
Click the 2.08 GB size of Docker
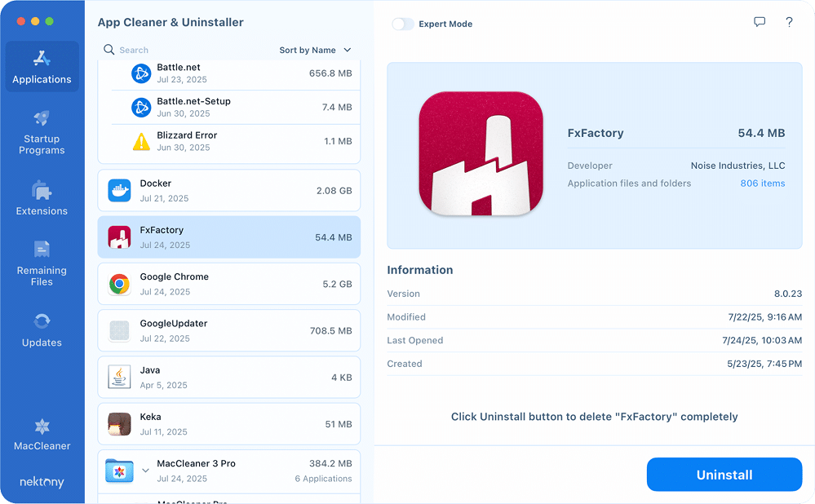[334, 191]
